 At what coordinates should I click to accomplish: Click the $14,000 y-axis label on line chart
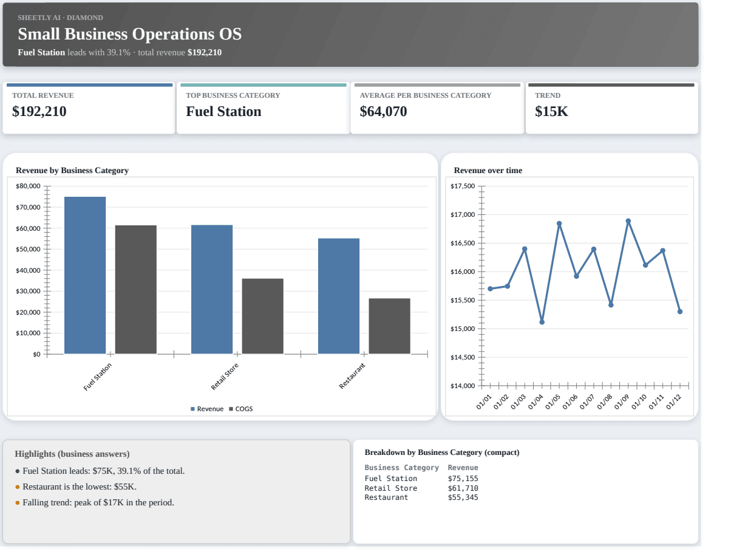(x=463, y=386)
